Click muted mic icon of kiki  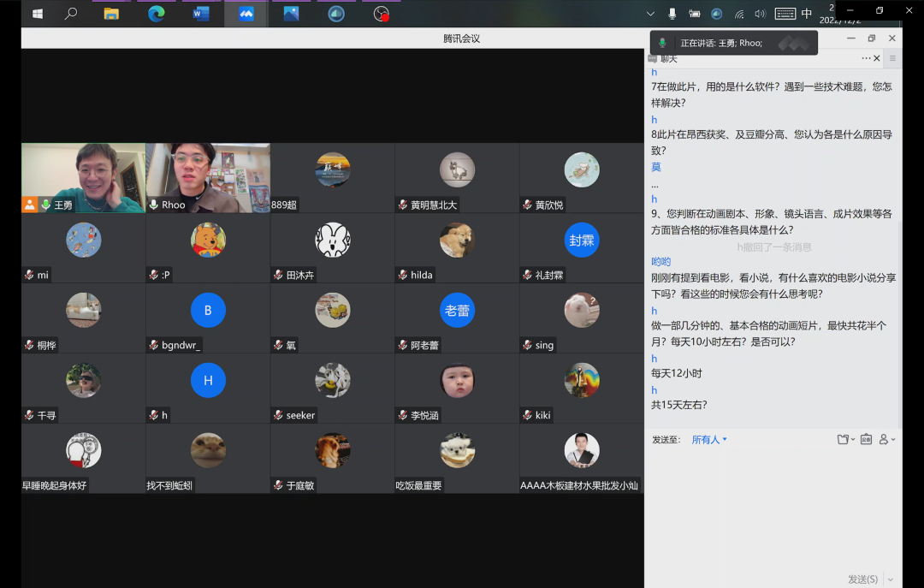[527, 415]
